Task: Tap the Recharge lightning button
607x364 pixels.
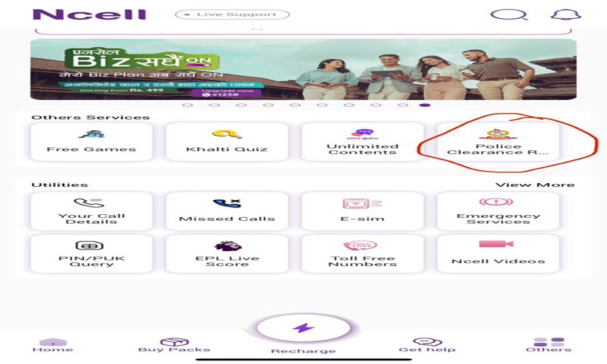Action: tap(303, 328)
